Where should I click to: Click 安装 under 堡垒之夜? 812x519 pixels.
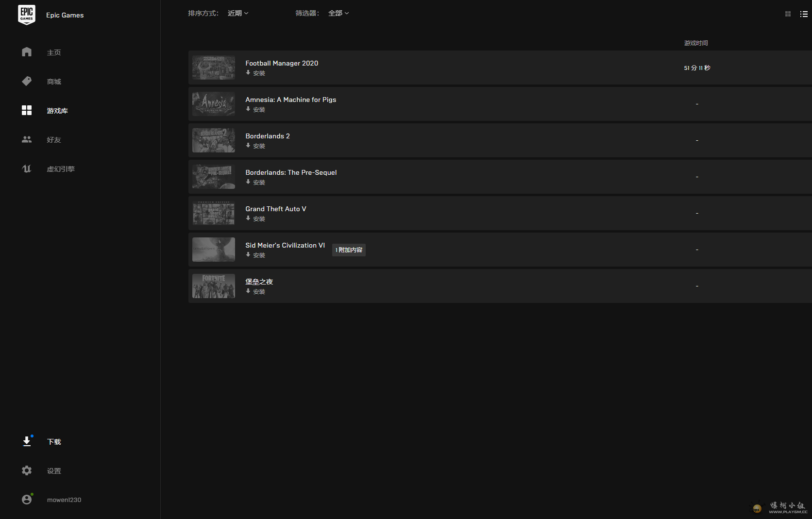259,292
